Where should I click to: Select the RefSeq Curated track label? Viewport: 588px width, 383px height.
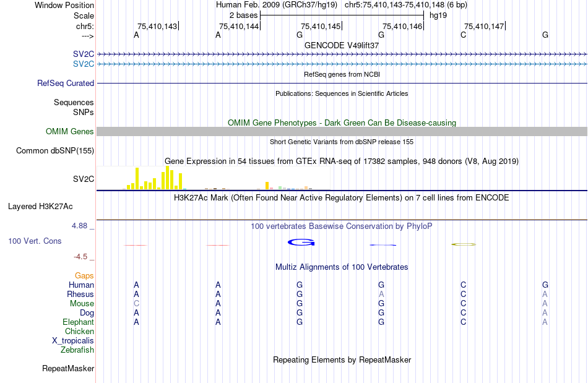65,83
